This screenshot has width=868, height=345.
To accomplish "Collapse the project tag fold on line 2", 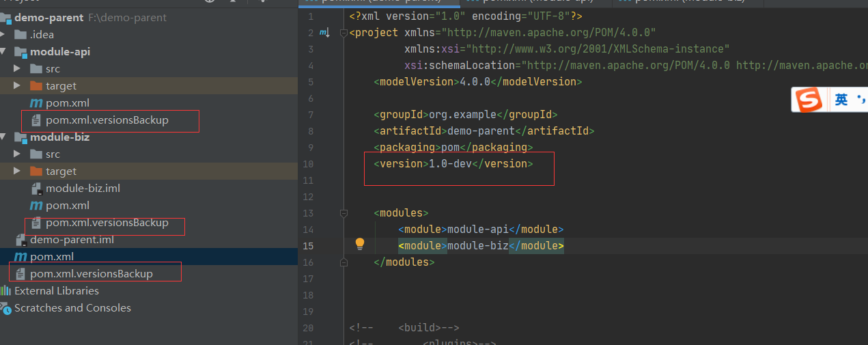I will pos(344,33).
